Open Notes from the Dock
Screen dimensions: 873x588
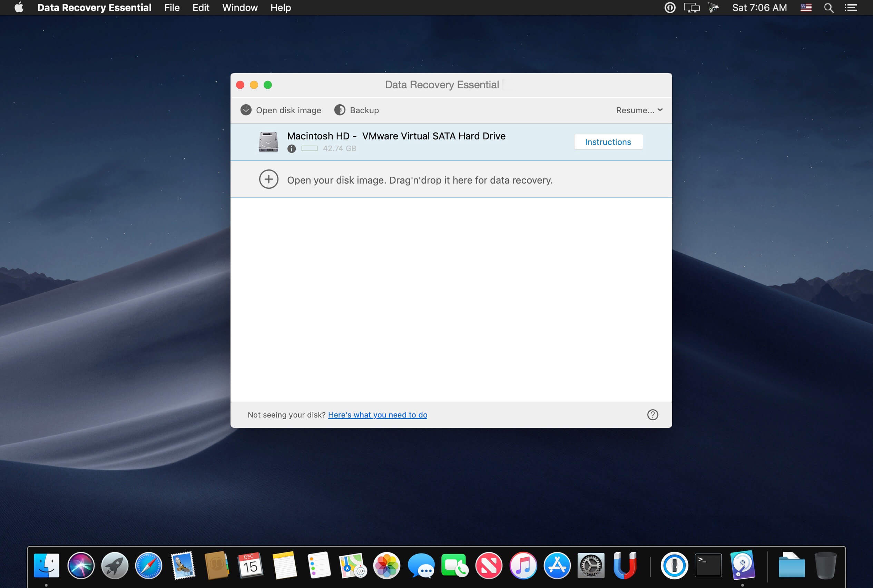pos(285,565)
